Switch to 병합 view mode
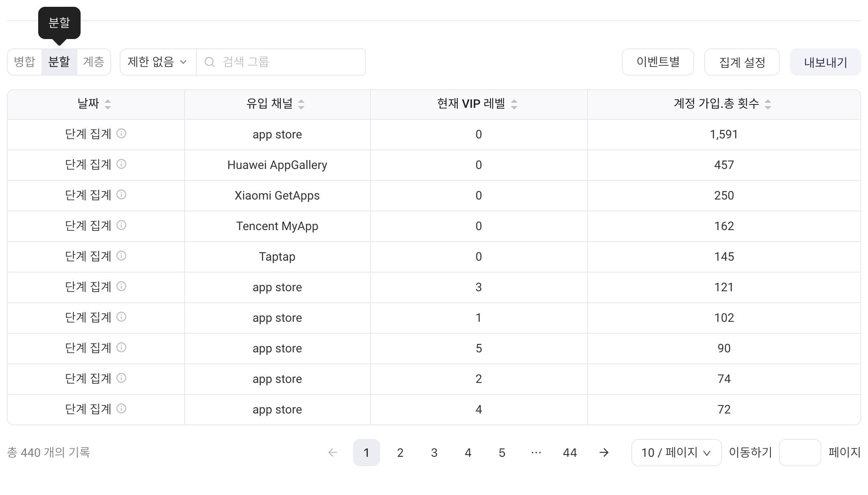868x495 pixels. point(25,62)
